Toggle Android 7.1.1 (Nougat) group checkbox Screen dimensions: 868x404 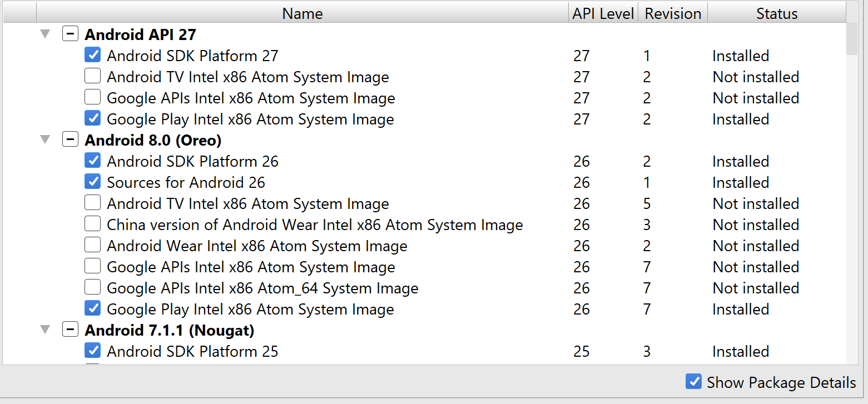coord(70,330)
